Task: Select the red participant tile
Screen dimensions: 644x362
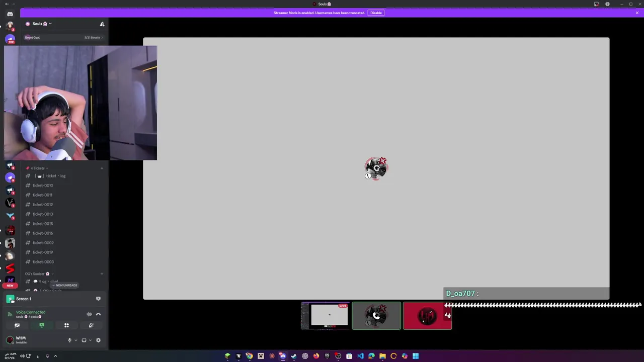Action: (x=427, y=316)
